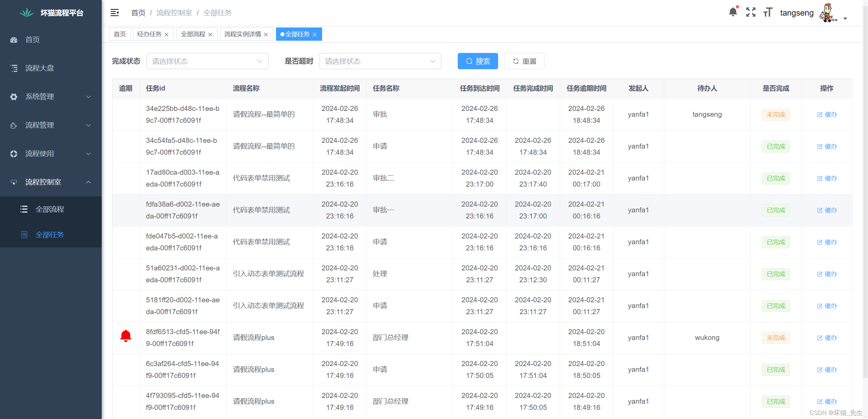Open notifications via the bell icon

[x=733, y=12]
